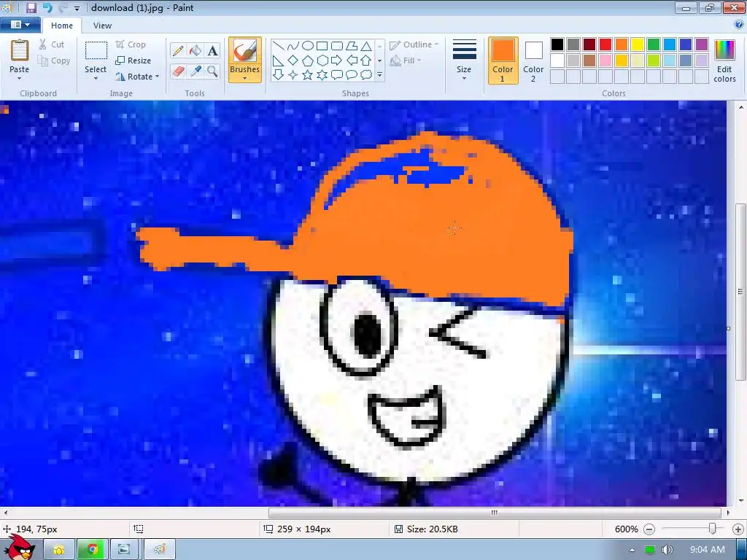Screen dimensions: 747x560
Task: Open the shape Fill dropdown
Action: point(406,61)
